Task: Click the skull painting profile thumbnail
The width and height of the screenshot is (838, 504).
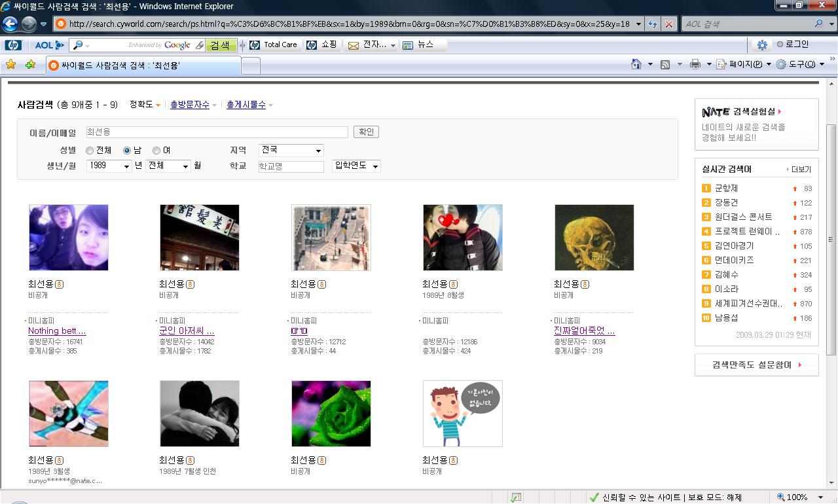Action: (x=594, y=238)
